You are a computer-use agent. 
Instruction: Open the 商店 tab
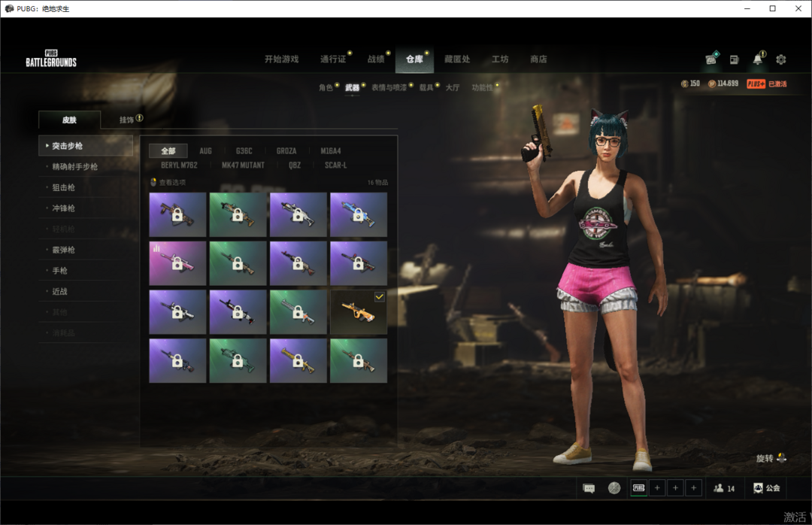point(538,59)
